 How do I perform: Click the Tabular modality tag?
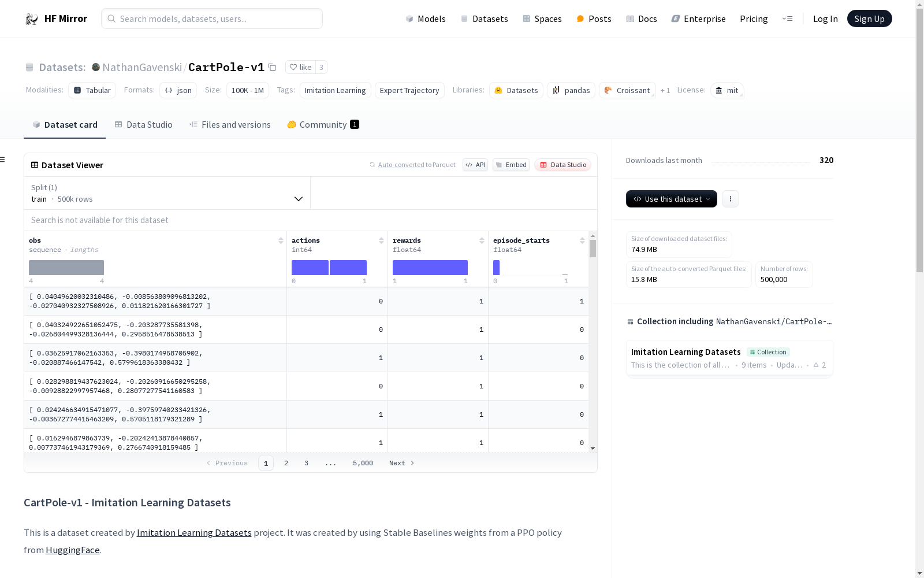[92, 90]
